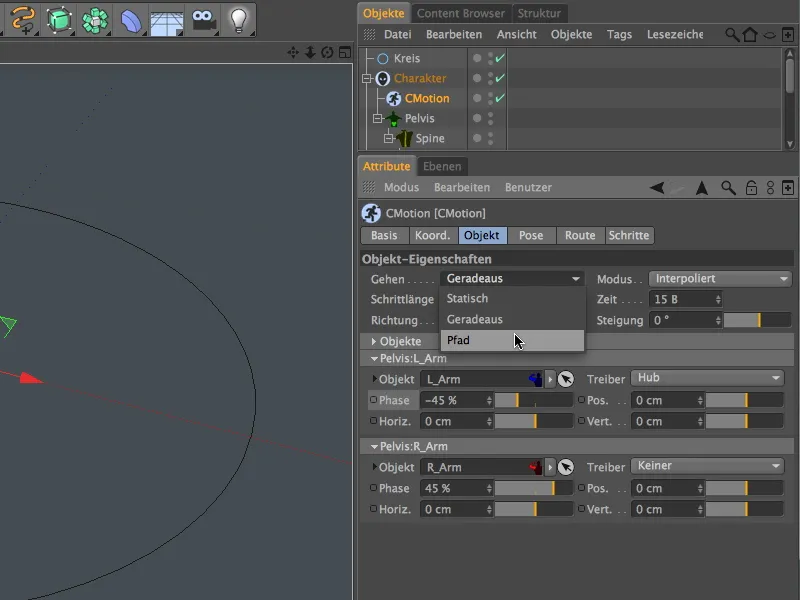The height and width of the screenshot is (600, 800).
Task: Toggle CMotion enable checkmark
Action: pos(500,98)
